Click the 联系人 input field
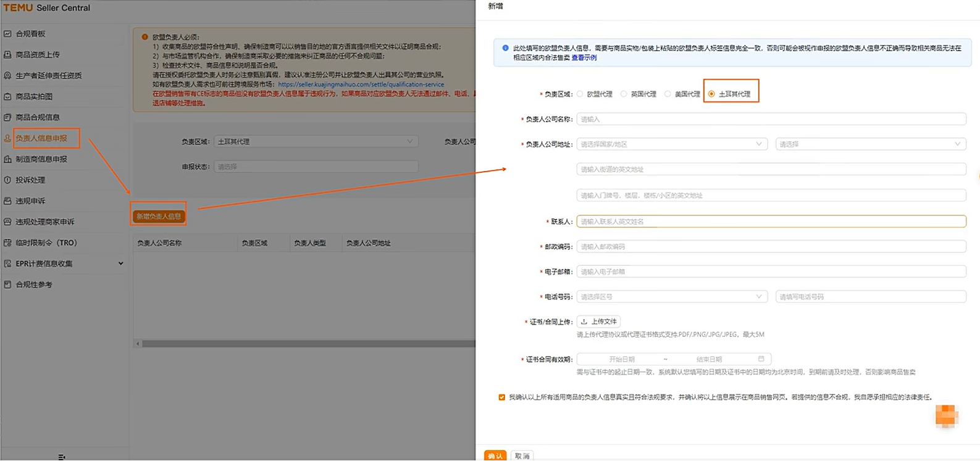 pos(771,221)
